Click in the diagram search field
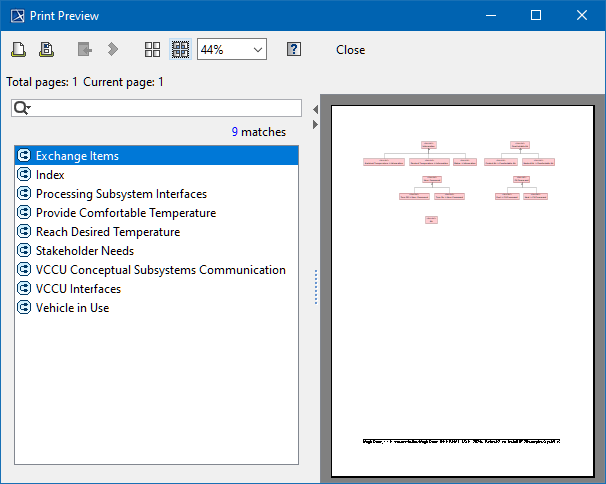This screenshot has width=606, height=484. pyautogui.click(x=165, y=108)
